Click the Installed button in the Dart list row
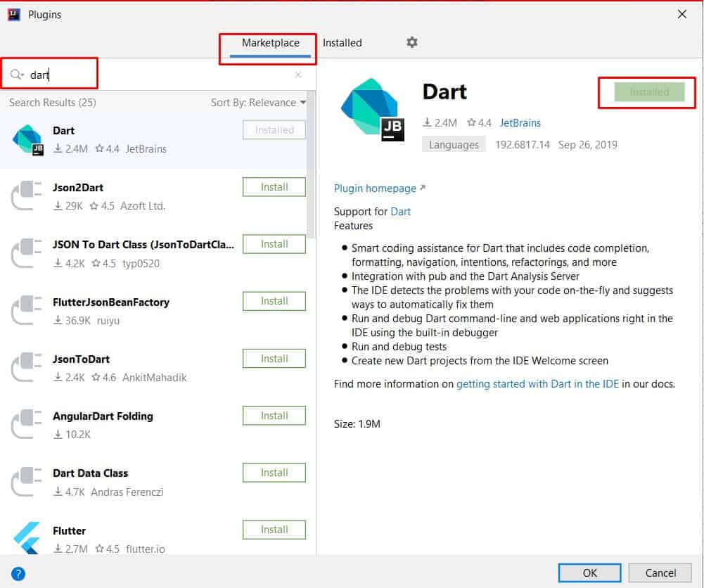Image resolution: width=704 pixels, height=588 pixels. coord(274,130)
